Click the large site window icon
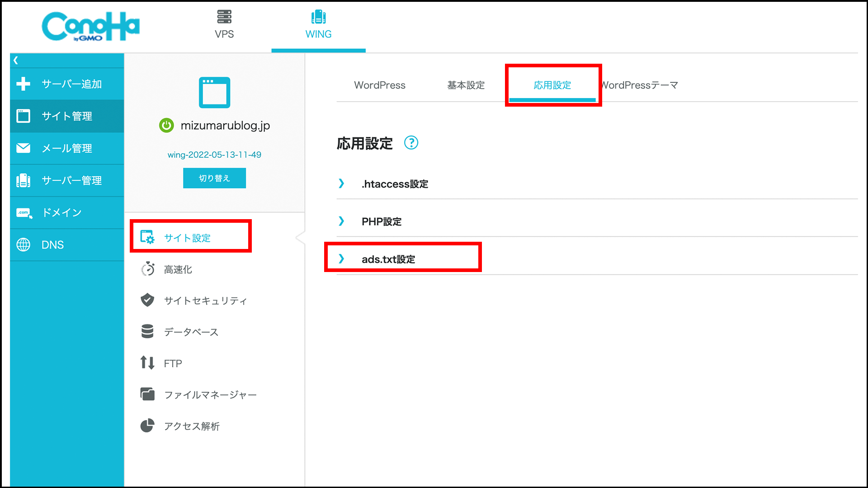 tap(214, 93)
